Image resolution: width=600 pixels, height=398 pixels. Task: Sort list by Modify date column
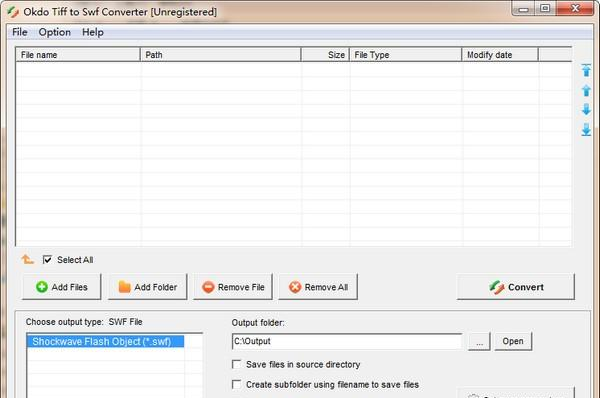(500, 55)
